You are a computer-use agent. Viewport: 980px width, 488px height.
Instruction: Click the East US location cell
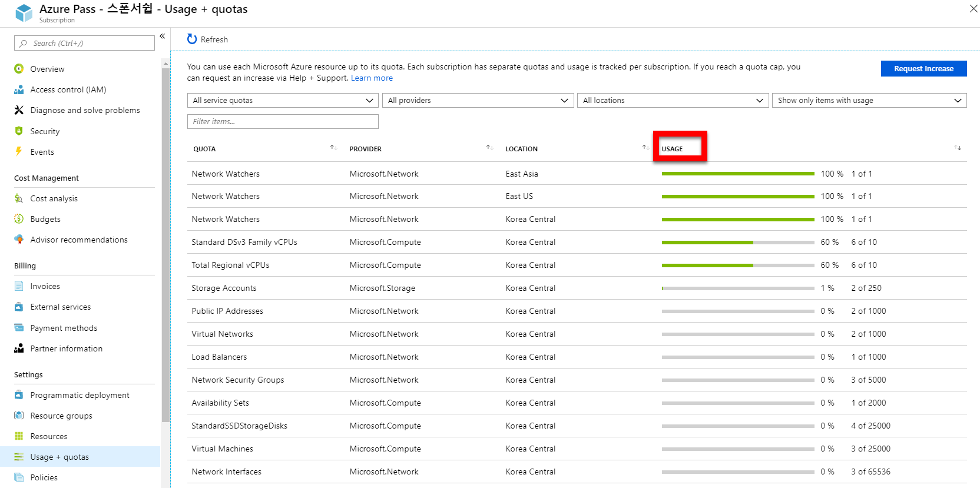click(519, 196)
